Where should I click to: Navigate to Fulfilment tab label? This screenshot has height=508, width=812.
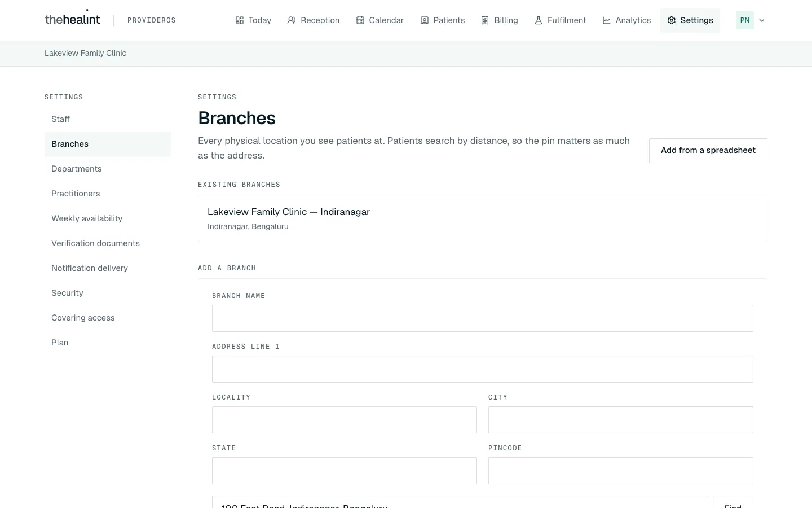point(567,20)
